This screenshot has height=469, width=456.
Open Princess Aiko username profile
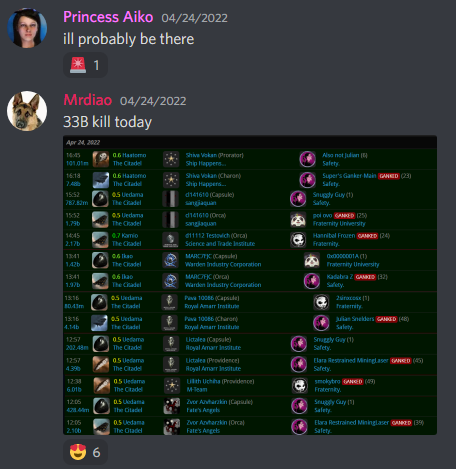point(108,17)
